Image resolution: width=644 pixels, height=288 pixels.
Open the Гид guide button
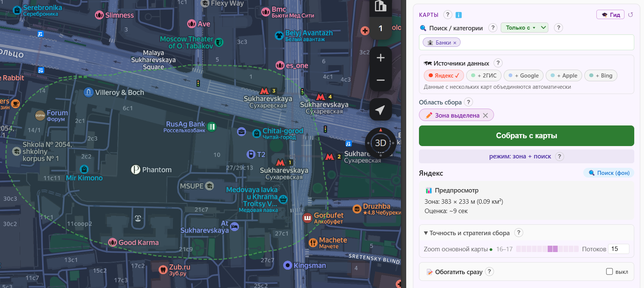611,15
